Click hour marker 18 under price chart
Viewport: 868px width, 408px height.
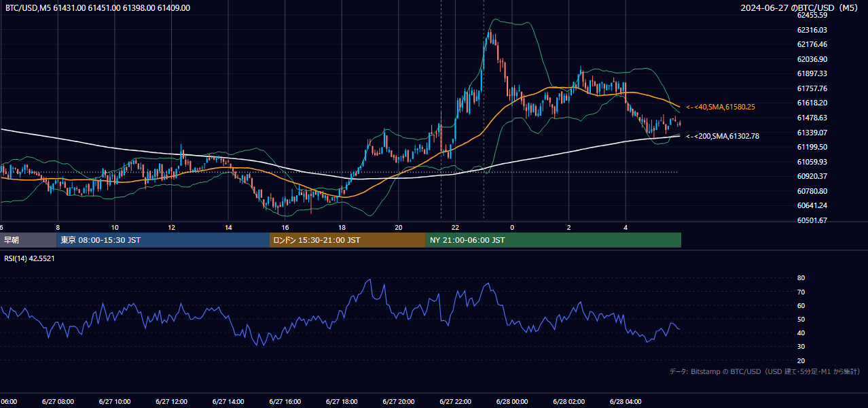coord(342,227)
